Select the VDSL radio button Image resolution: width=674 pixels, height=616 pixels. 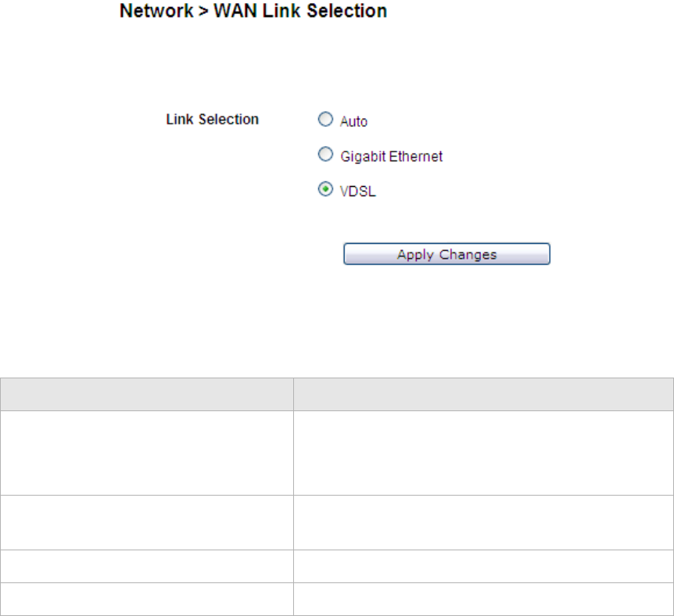(x=325, y=188)
